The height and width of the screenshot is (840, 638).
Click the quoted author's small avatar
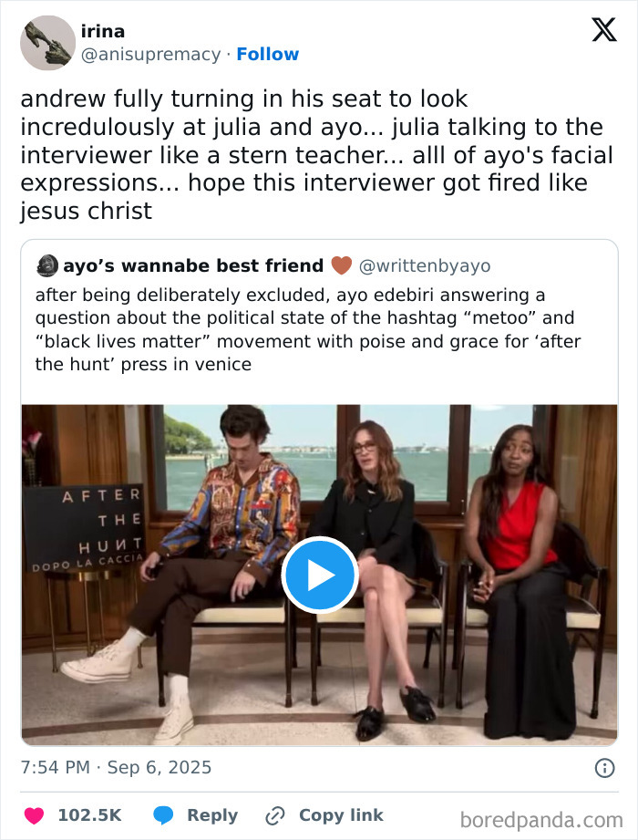pos(47,265)
